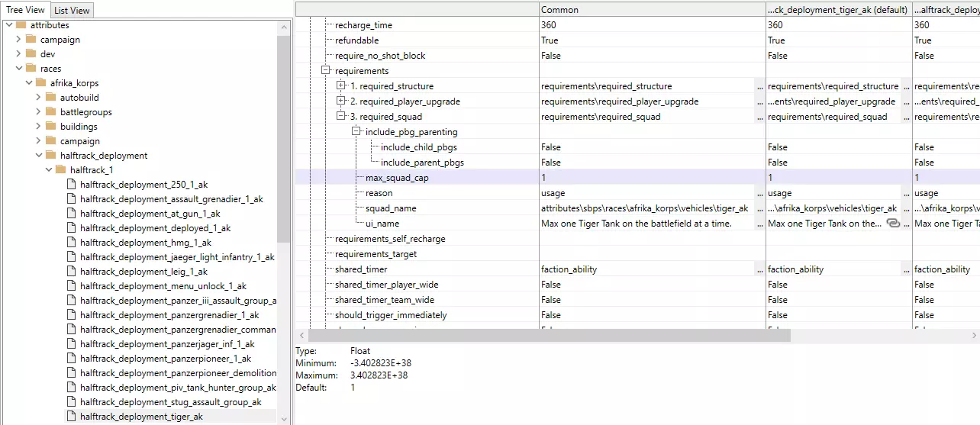Collapse the races folder
This screenshot has height=425, width=980.
click(x=18, y=69)
